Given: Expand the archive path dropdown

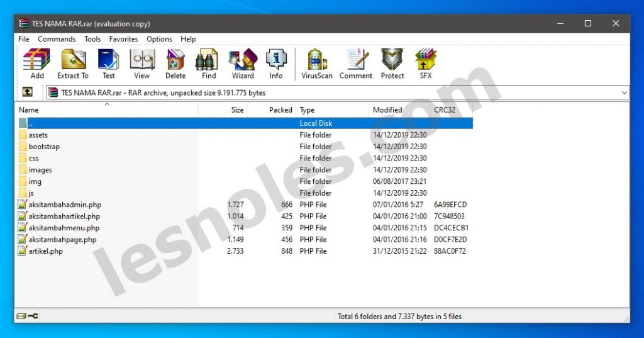Looking at the screenshot, I should pos(624,93).
